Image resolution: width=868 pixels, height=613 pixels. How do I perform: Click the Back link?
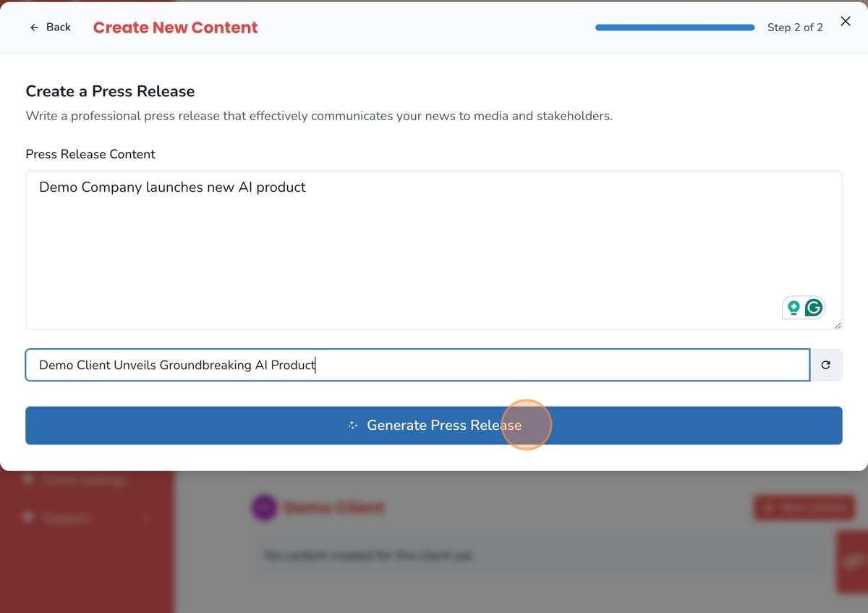[51, 27]
